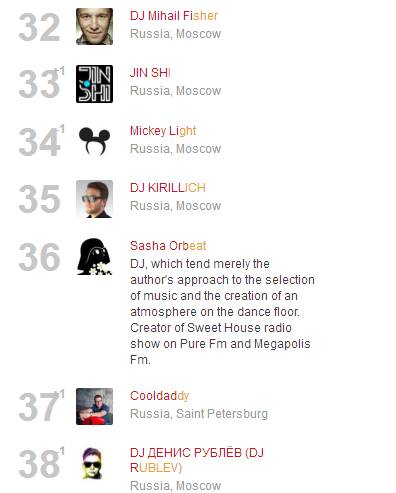This screenshot has height=493, width=396.
Task: Click Russia, Saint Petersburg location text
Action: 199,414
